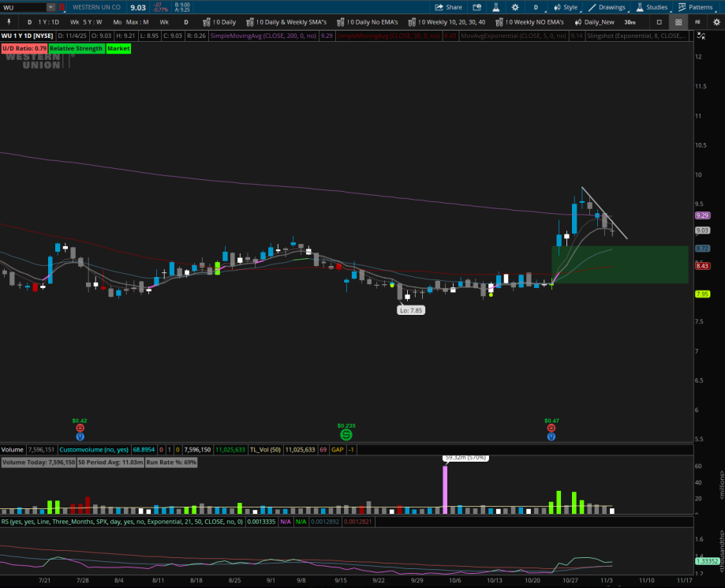The width and height of the screenshot is (725, 588).
Task: Click the TL_Vol (50) study label
Action: click(x=265, y=450)
